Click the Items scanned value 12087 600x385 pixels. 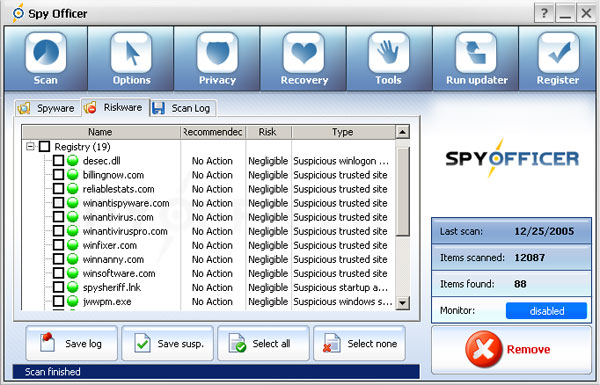(529, 258)
